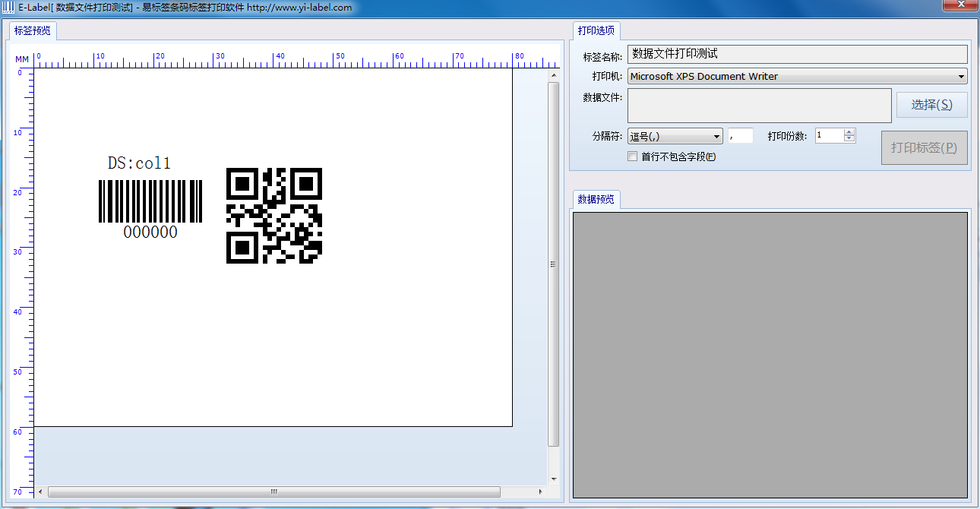Click the gray data preview grid area
The image size is (980, 509).
click(x=770, y=355)
